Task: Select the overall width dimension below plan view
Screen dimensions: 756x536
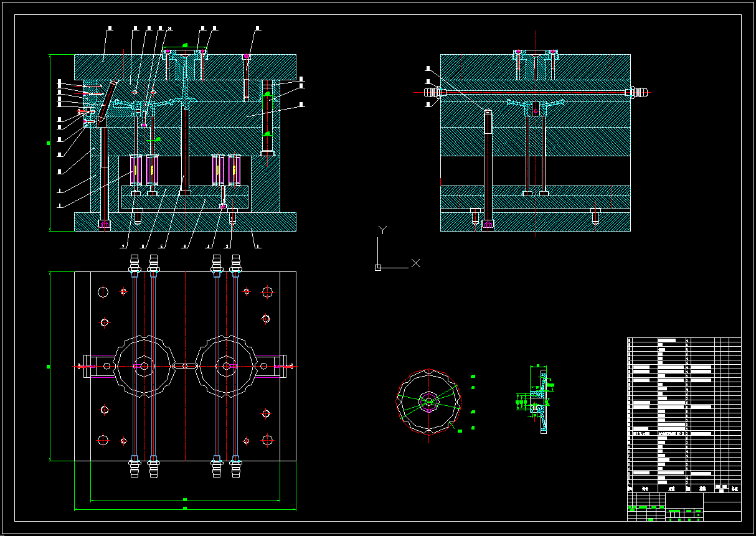Action: point(185,509)
